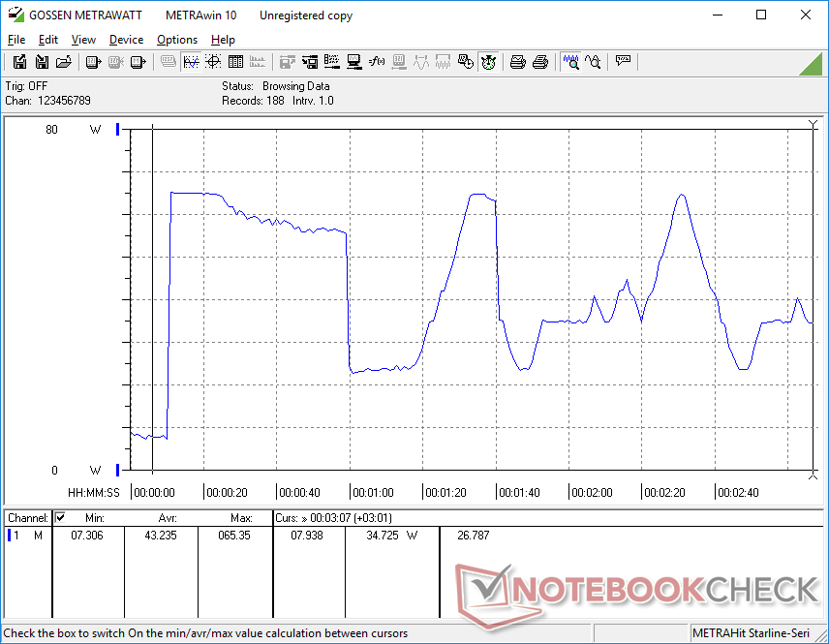Click the cursor value 07.938

pyautogui.click(x=307, y=536)
